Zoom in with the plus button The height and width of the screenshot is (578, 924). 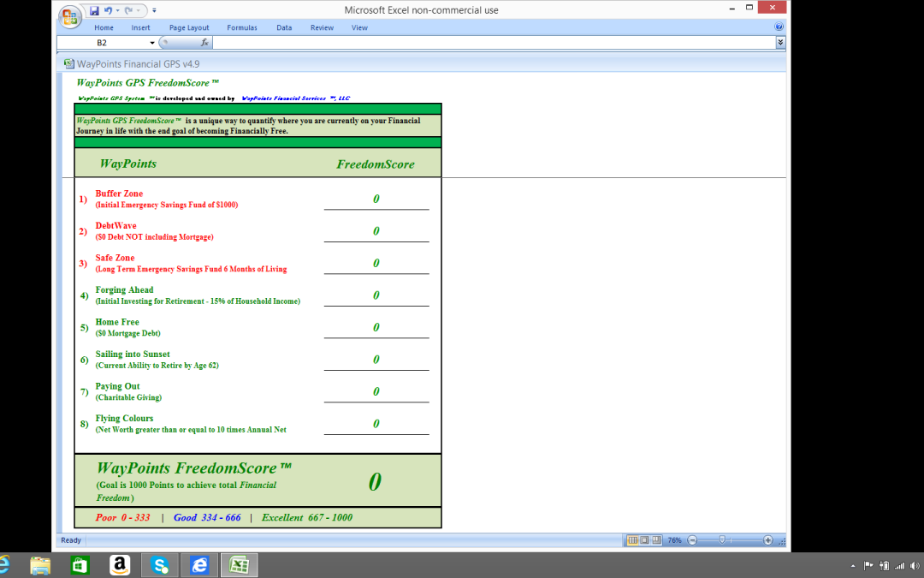click(x=767, y=540)
